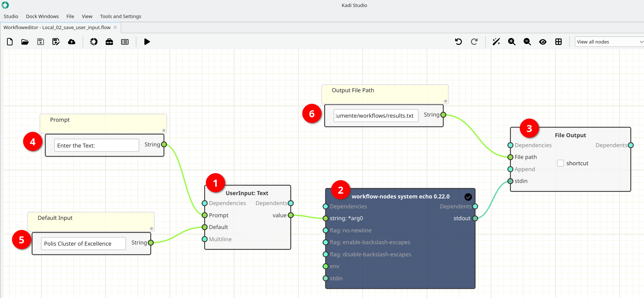Viewport: 644px width, 298px height.
Task: Open the View menu
Action: [x=87, y=16]
